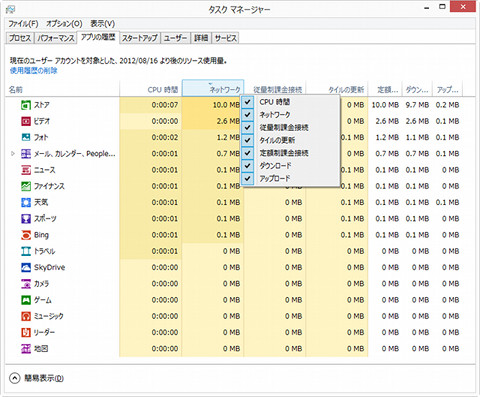Select the リーダー app icon
480x397 pixels.
(x=26, y=332)
